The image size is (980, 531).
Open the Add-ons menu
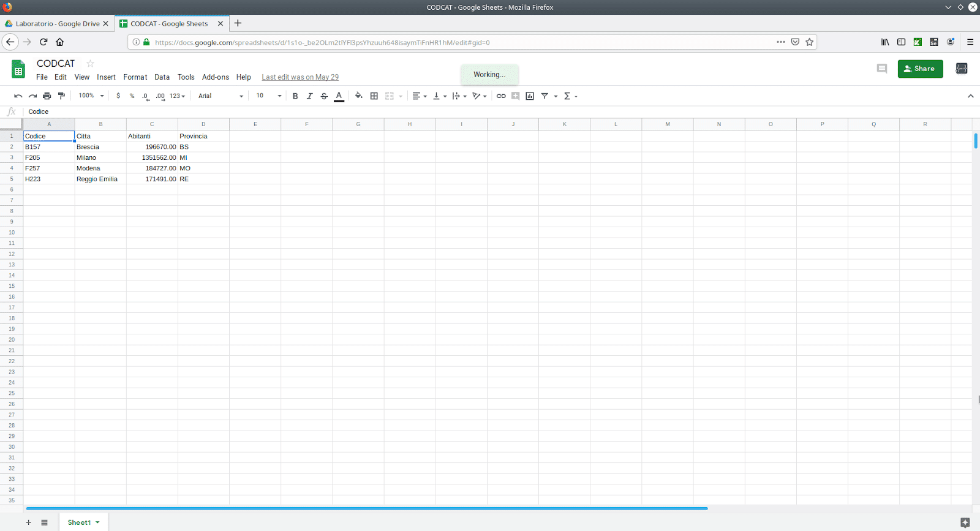(216, 77)
